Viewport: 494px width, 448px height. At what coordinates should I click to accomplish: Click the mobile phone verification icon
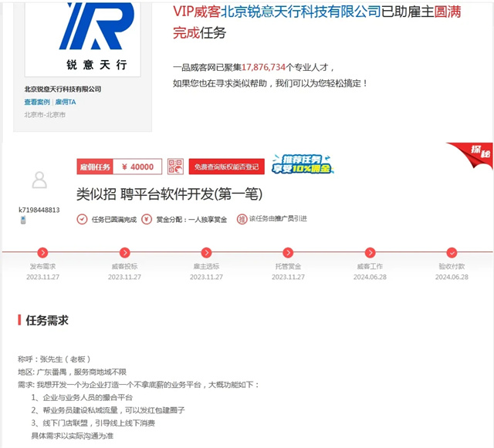click(23, 220)
